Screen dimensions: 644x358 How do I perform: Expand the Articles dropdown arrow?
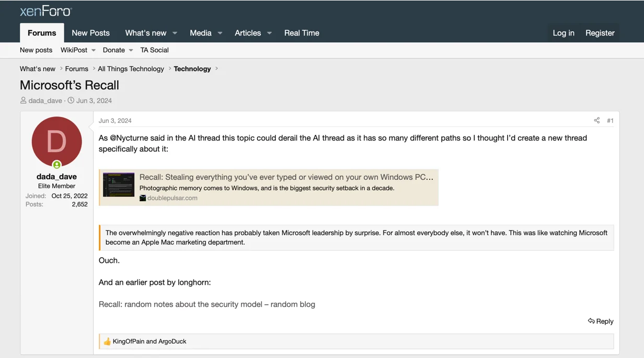tap(269, 33)
